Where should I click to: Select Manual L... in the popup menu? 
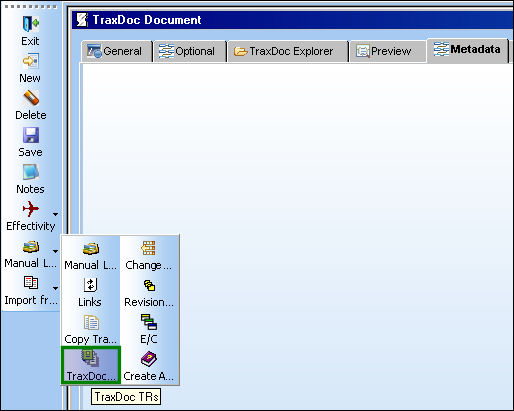(x=90, y=255)
